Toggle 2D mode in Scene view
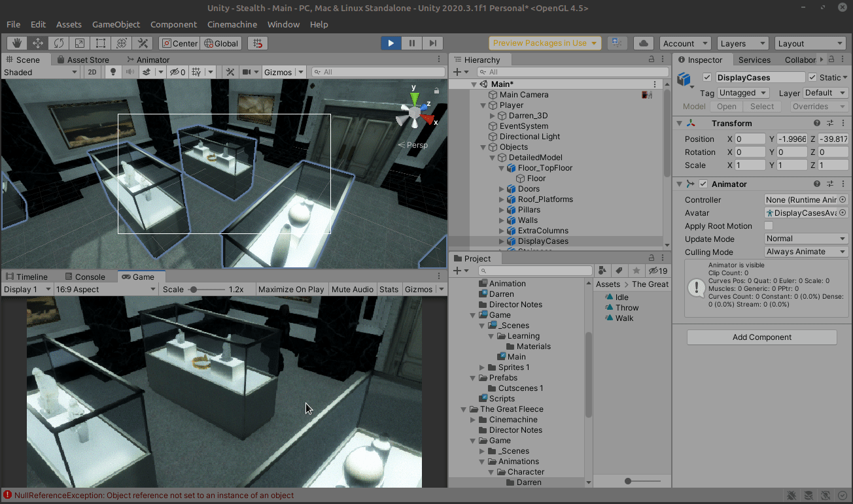 pyautogui.click(x=93, y=72)
